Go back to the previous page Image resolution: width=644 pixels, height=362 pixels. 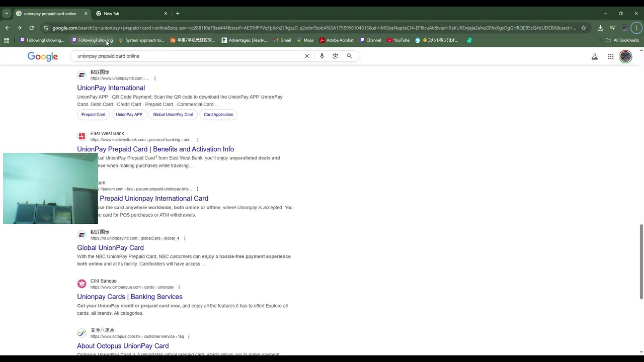[x=7, y=28]
